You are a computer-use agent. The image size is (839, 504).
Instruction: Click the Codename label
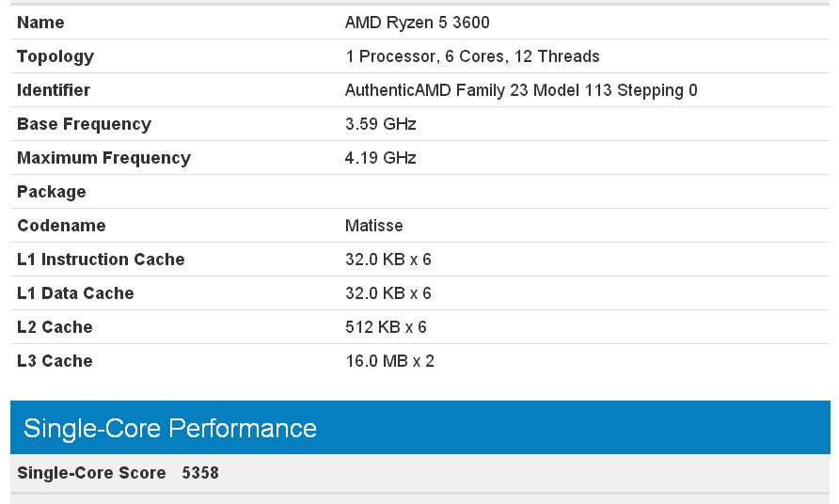click(61, 226)
